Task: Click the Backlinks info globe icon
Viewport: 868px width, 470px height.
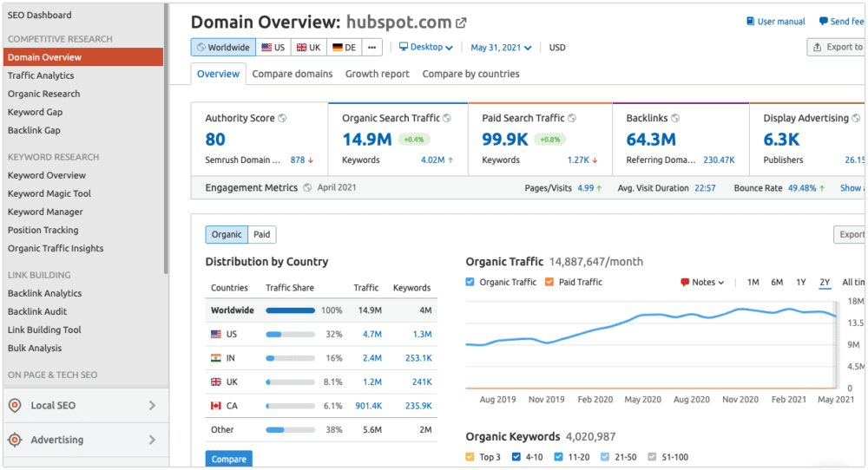Action: point(675,118)
